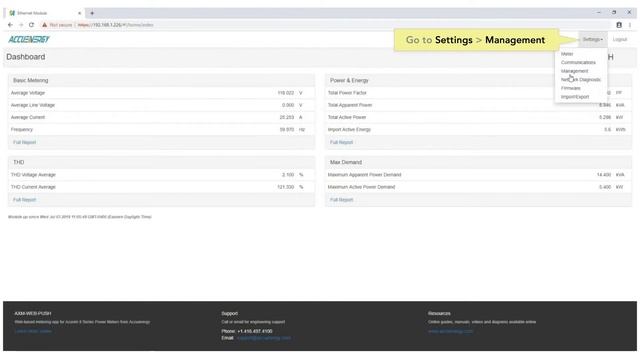Click the AXM-WEB-PUSH footer heading
The image size is (640, 360).
33,313
